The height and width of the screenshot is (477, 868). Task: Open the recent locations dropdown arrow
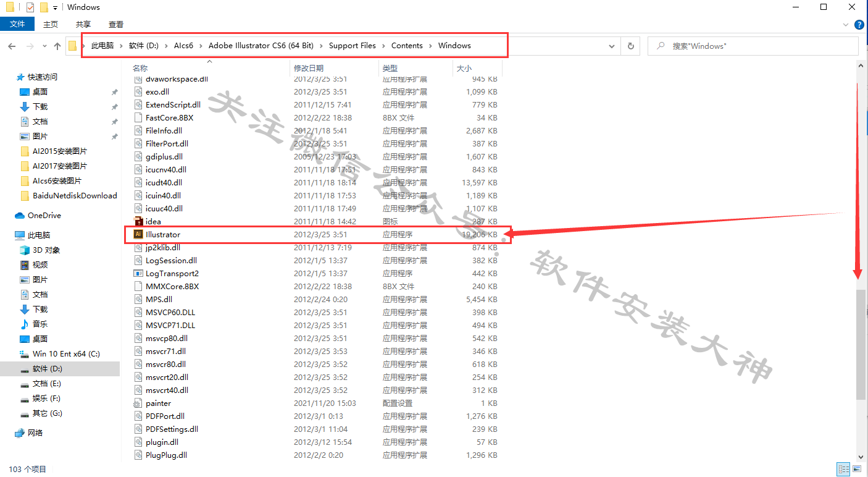44,46
